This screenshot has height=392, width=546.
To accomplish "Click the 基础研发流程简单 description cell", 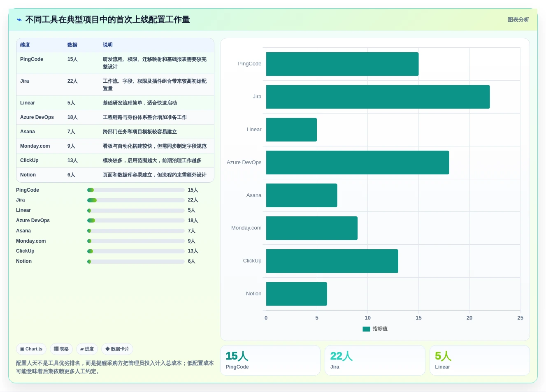I will (x=140, y=103).
